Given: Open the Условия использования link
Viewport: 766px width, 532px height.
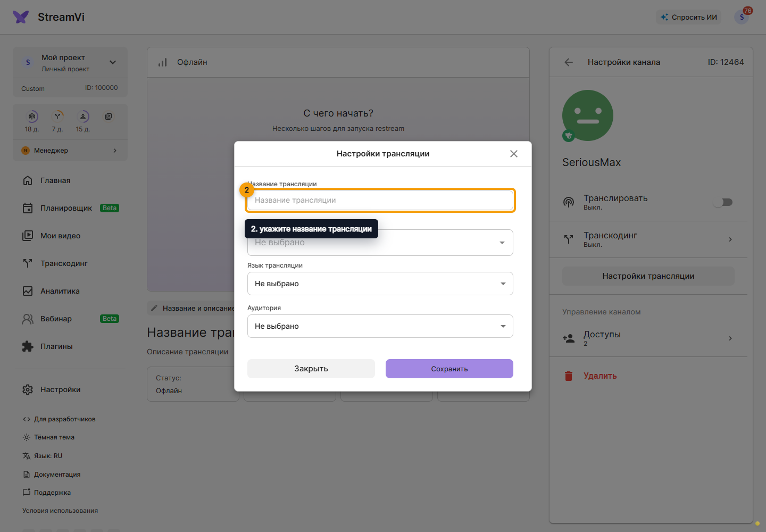Looking at the screenshot, I should [x=60, y=511].
